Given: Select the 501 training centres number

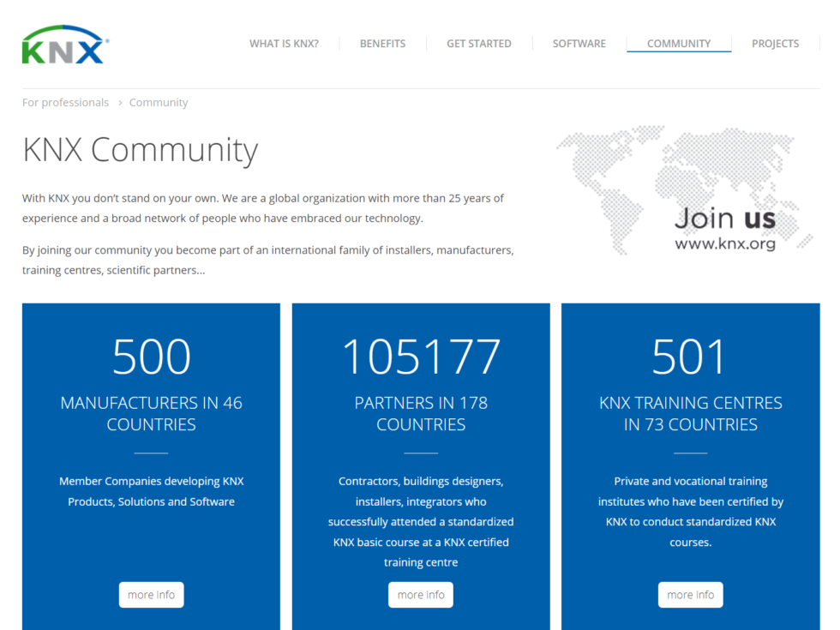Looking at the screenshot, I should [x=689, y=357].
